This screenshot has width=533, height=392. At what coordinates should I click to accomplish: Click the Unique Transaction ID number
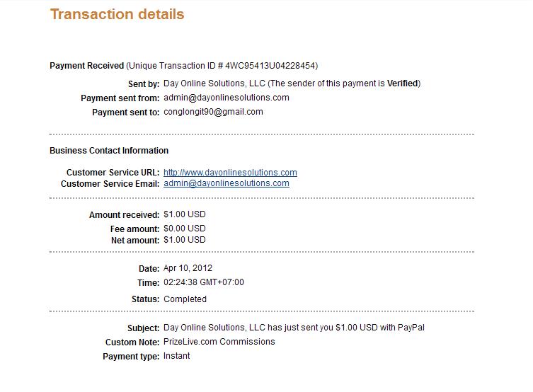pos(270,66)
